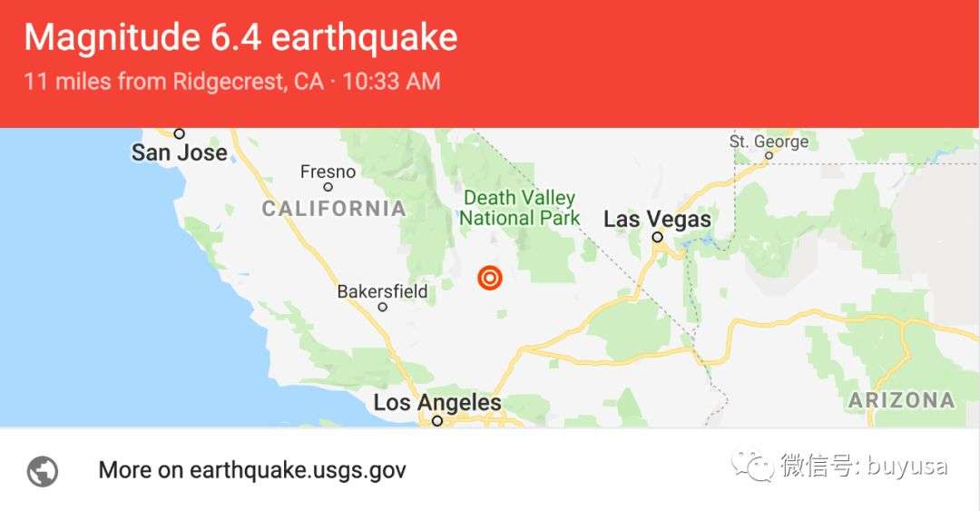Click the Bakersfield text label

click(x=383, y=291)
